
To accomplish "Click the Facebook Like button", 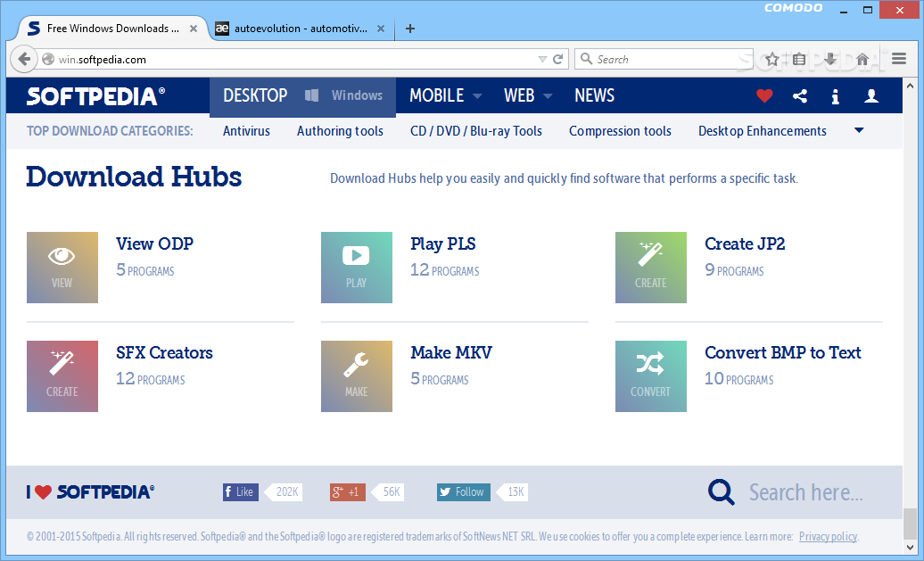I will pyautogui.click(x=241, y=492).
